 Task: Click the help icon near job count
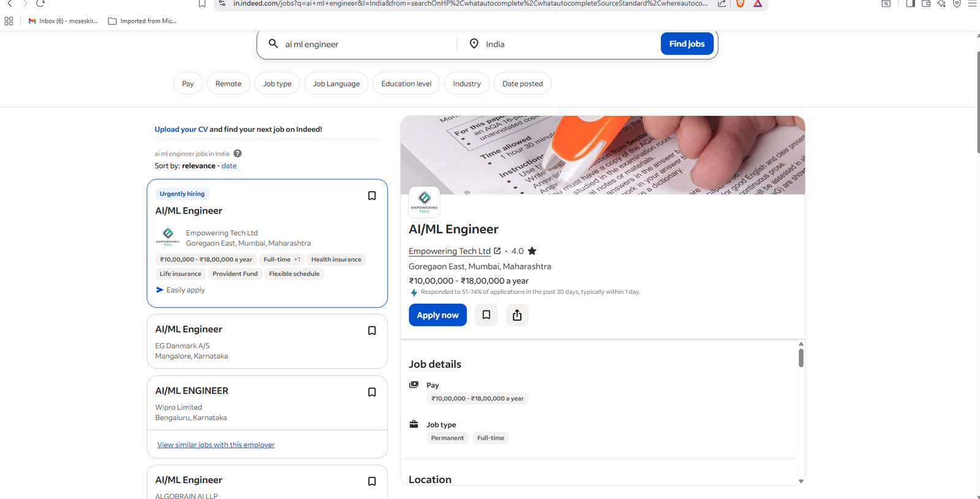[x=238, y=154]
